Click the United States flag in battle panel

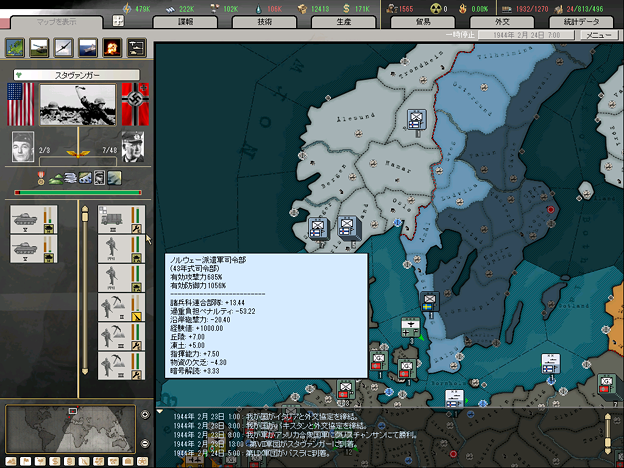[21, 104]
